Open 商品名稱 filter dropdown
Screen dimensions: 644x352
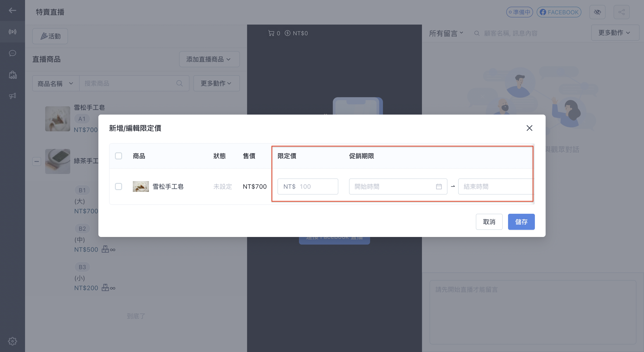coord(56,83)
